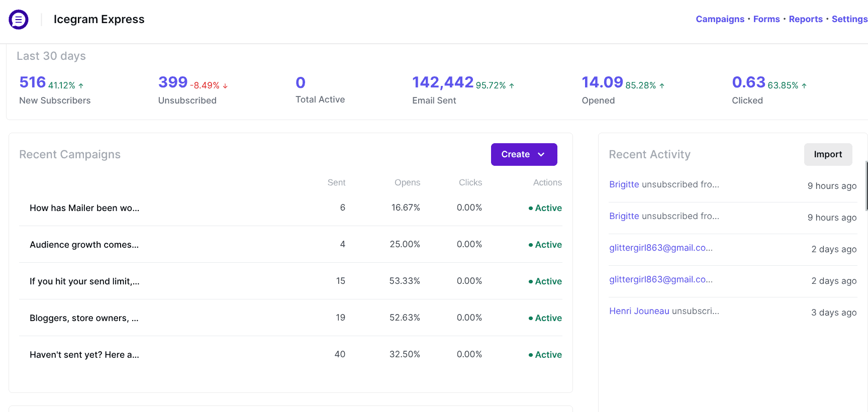
Task: Click the Opens column header
Action: tap(407, 183)
